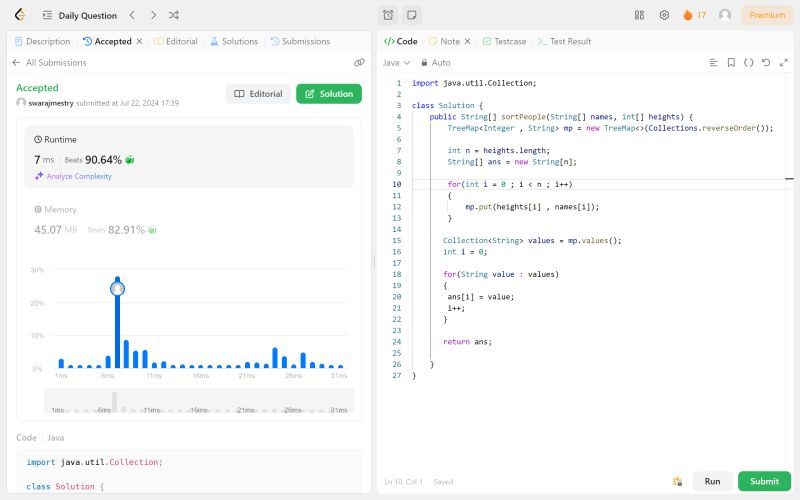Reset code with the undo arrow icon
Image resolution: width=800 pixels, height=500 pixels.
pos(766,62)
